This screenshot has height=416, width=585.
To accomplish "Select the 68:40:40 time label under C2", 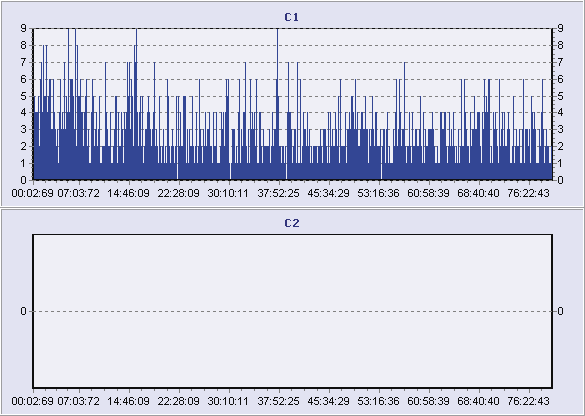I will tap(478, 401).
